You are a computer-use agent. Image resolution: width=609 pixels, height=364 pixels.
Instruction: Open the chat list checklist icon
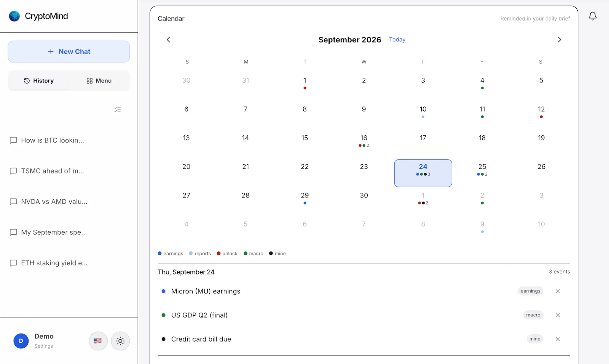[117, 110]
